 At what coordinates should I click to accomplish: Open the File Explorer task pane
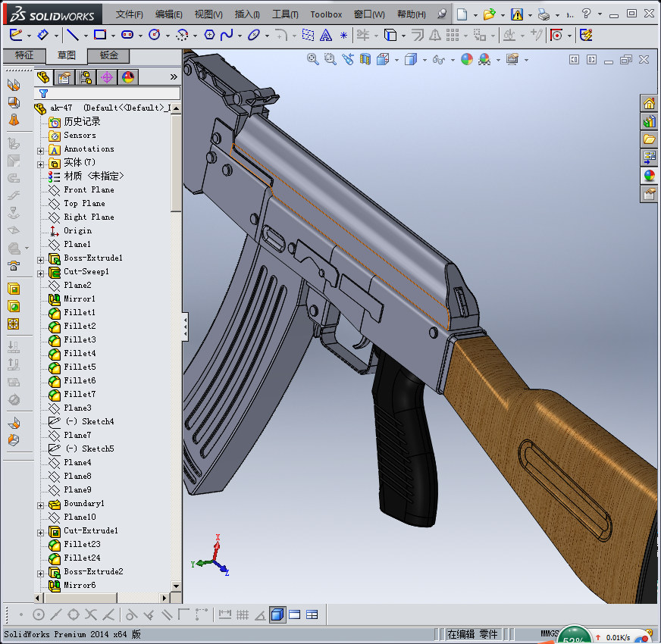pos(649,139)
